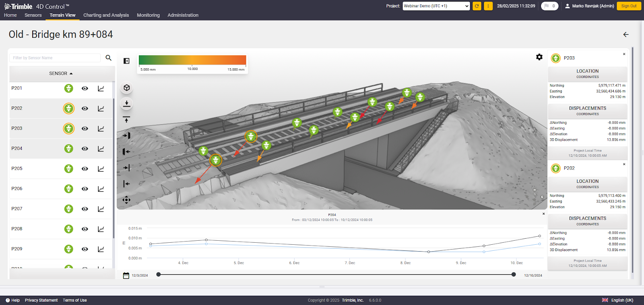
Task: Go to the Monitoring menu
Action: (x=148, y=15)
